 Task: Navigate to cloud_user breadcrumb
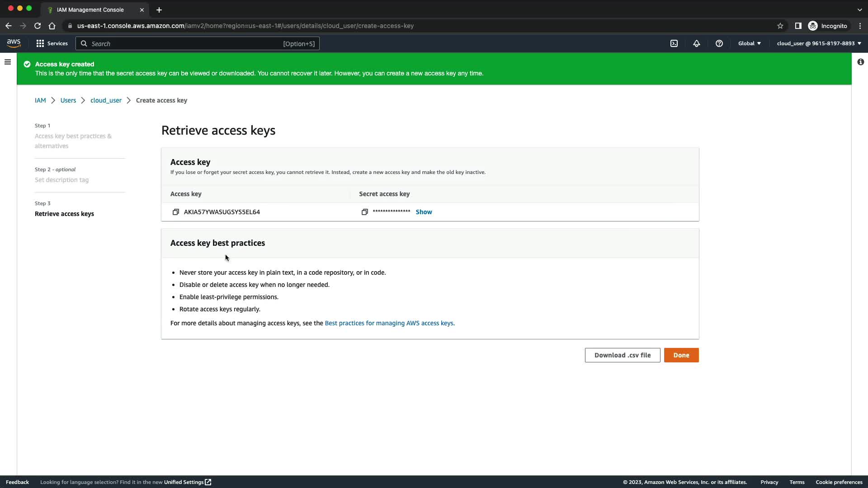tap(106, 100)
